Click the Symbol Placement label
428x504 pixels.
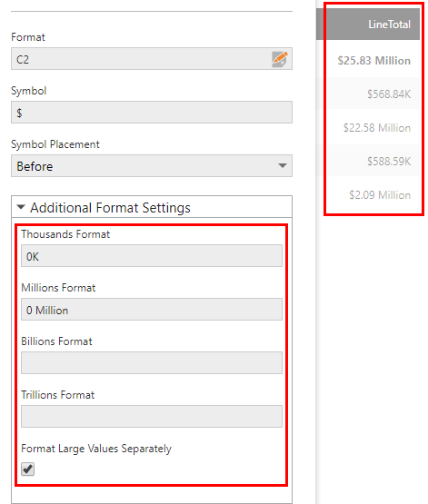(55, 144)
